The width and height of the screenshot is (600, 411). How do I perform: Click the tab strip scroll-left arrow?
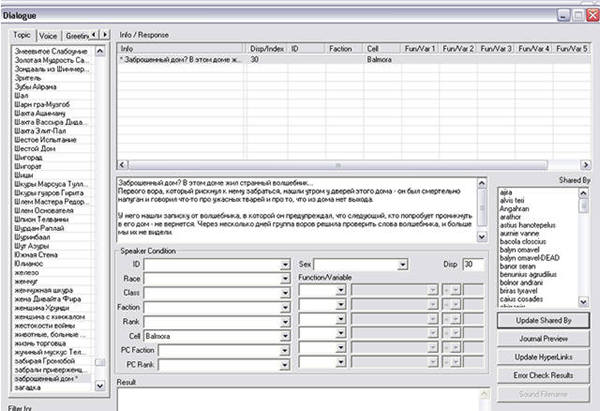93,34
